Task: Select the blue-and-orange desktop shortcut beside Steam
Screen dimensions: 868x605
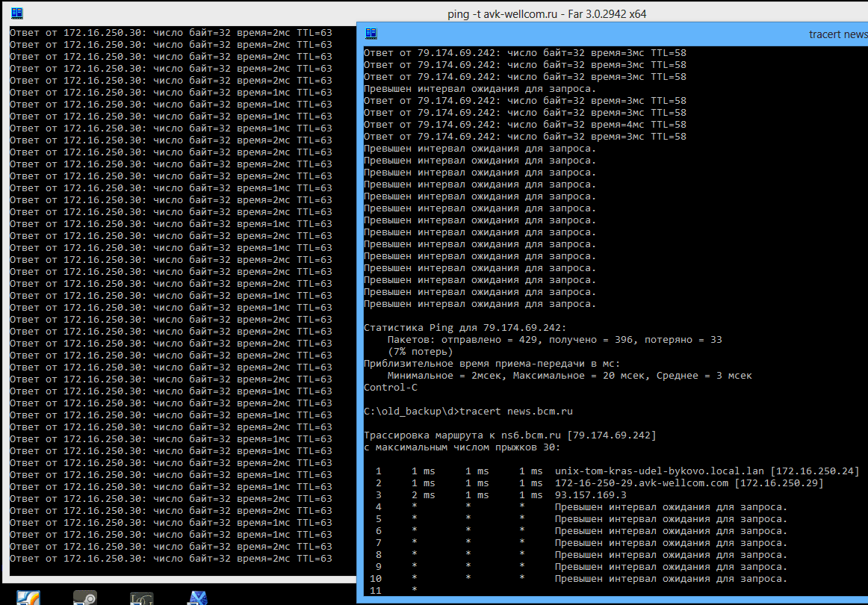Action: [28, 598]
